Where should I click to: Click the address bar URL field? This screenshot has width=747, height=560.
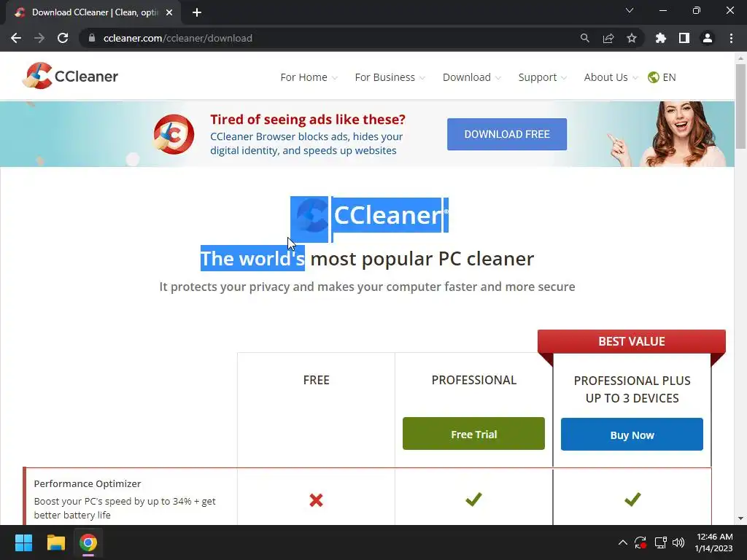coord(329,38)
